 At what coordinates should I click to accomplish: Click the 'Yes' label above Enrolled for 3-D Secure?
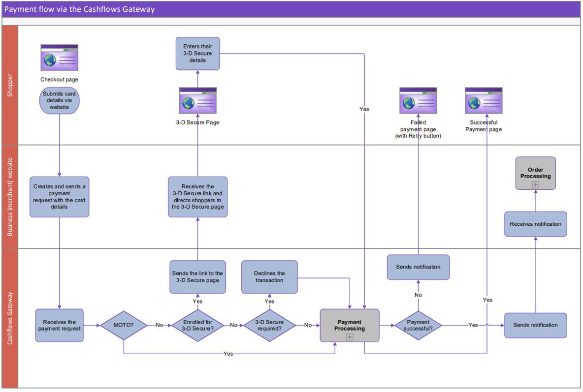coord(197,302)
